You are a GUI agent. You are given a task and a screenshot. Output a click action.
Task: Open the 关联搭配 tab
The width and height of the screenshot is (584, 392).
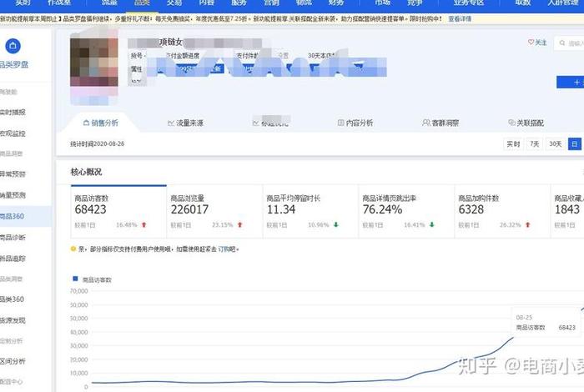[526, 123]
